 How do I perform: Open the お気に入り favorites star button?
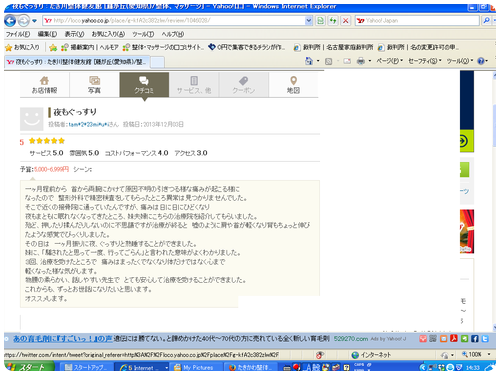click(x=22, y=47)
